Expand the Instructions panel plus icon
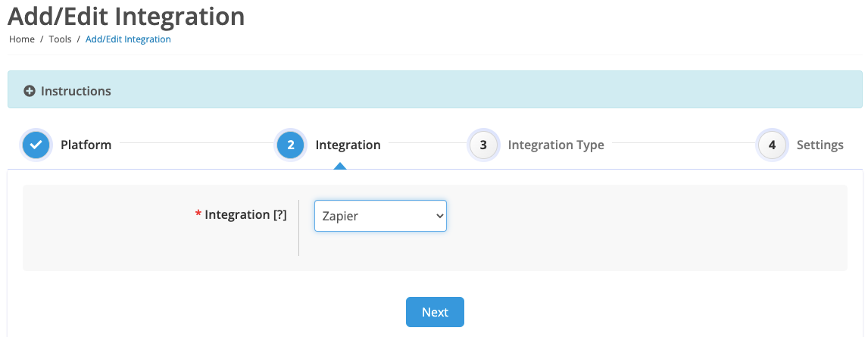The width and height of the screenshot is (868, 337). (x=30, y=91)
